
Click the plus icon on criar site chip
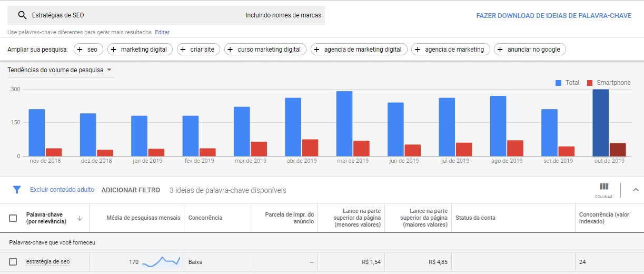click(x=183, y=50)
